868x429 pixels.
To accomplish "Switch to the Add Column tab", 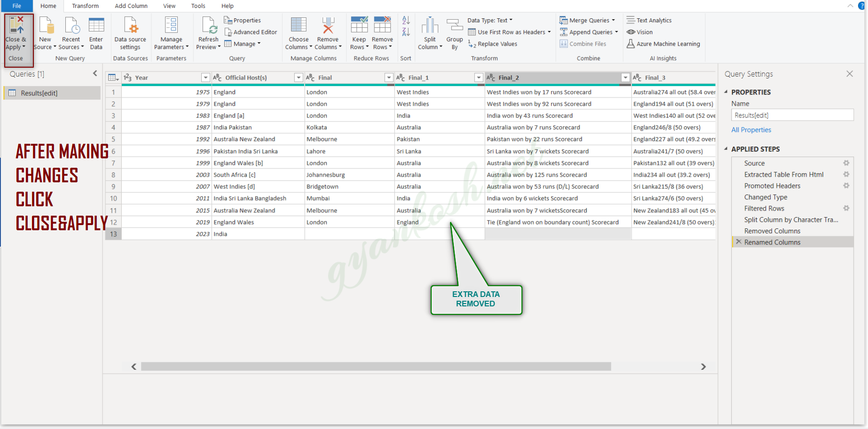I will click(x=131, y=6).
